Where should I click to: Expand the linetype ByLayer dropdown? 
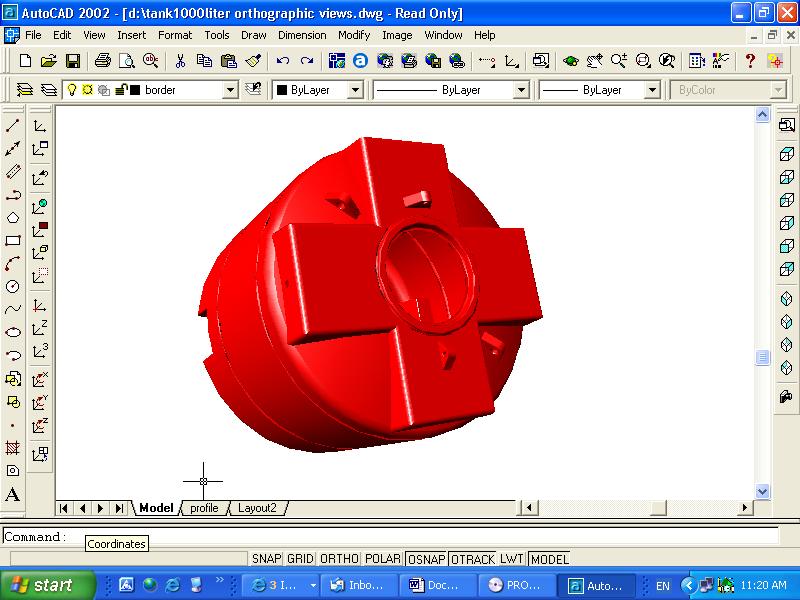click(x=521, y=90)
